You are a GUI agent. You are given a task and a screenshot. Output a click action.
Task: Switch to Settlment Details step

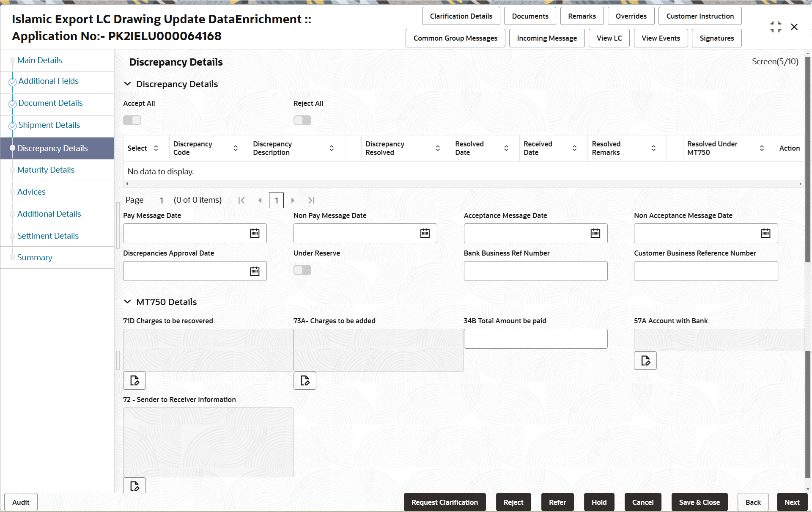[x=48, y=236]
